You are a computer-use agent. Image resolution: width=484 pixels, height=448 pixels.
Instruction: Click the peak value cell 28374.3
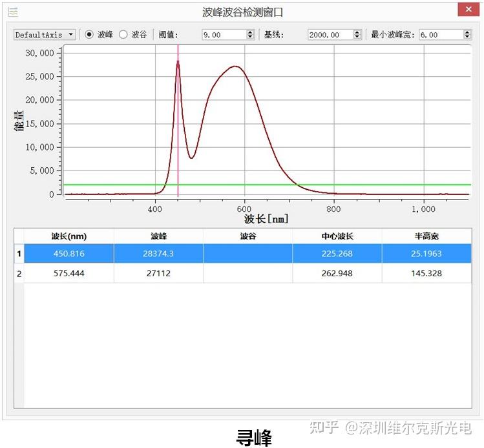159,254
